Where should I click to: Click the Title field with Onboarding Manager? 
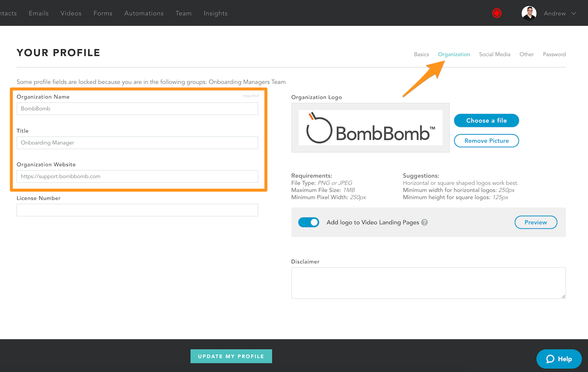click(137, 143)
